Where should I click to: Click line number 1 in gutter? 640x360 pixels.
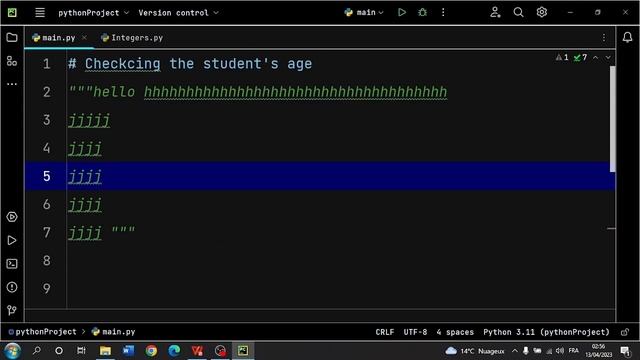click(x=47, y=64)
